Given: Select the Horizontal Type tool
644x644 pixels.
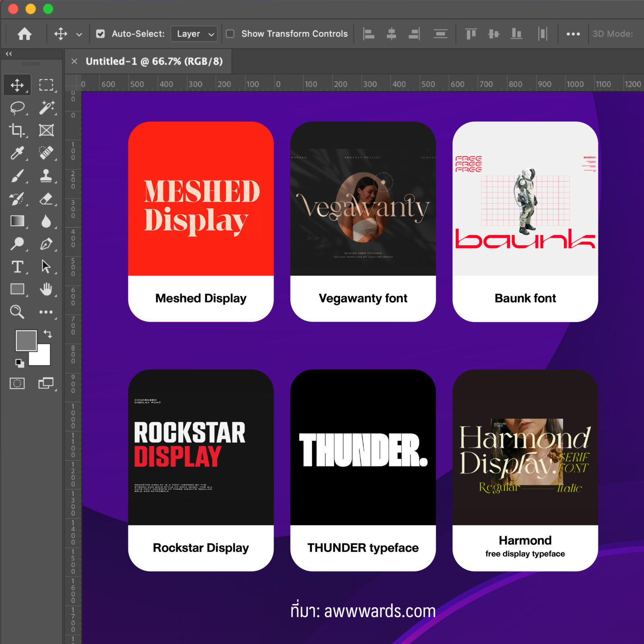Looking at the screenshot, I should (17, 266).
